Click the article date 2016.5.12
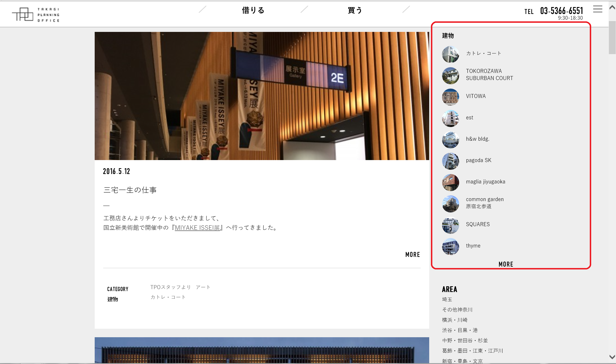This screenshot has height=364, width=616. [116, 171]
